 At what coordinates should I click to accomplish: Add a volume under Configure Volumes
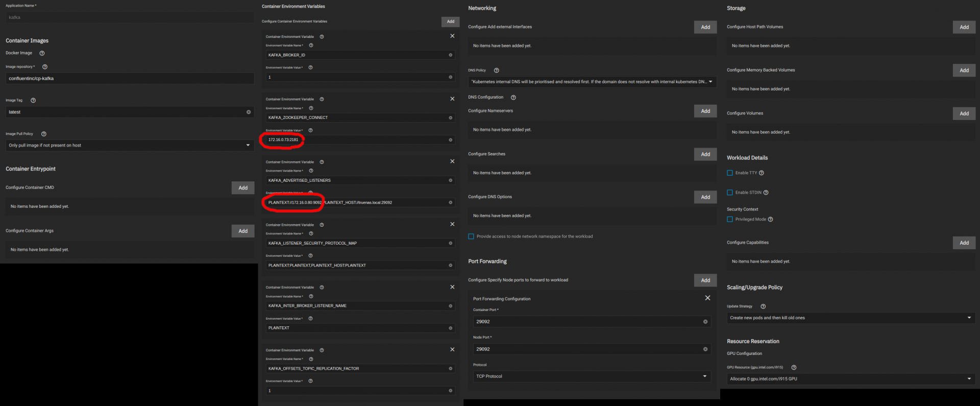pyautogui.click(x=964, y=113)
